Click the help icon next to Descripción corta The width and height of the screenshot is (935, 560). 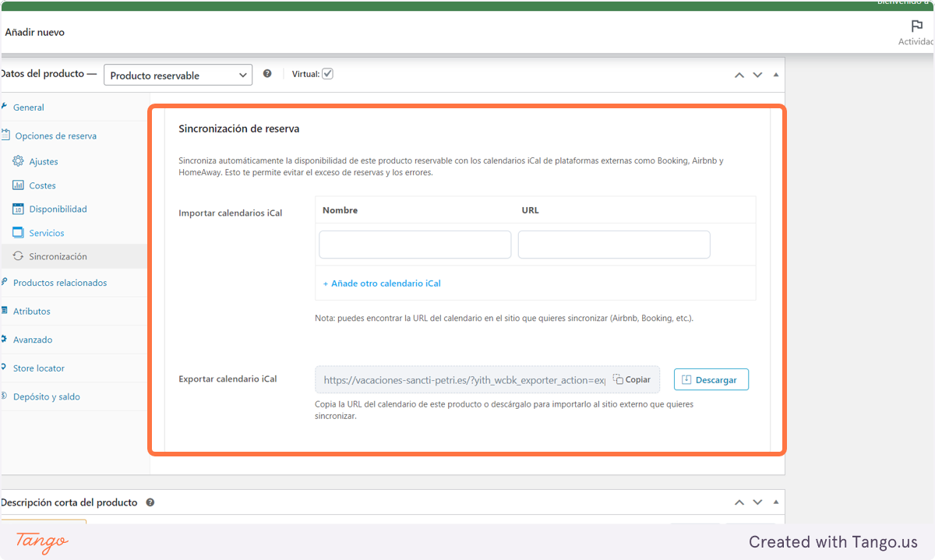pos(150,502)
